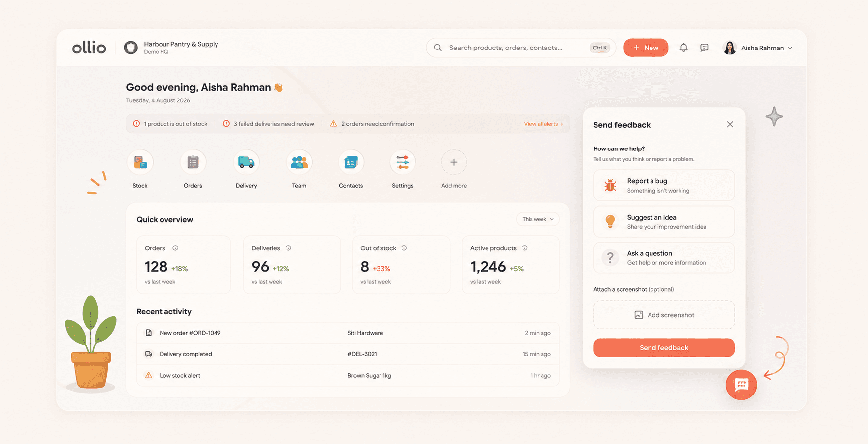Click Aisha Rahman's avatar photo
Screen dimensions: 868x444
pyautogui.click(x=729, y=48)
